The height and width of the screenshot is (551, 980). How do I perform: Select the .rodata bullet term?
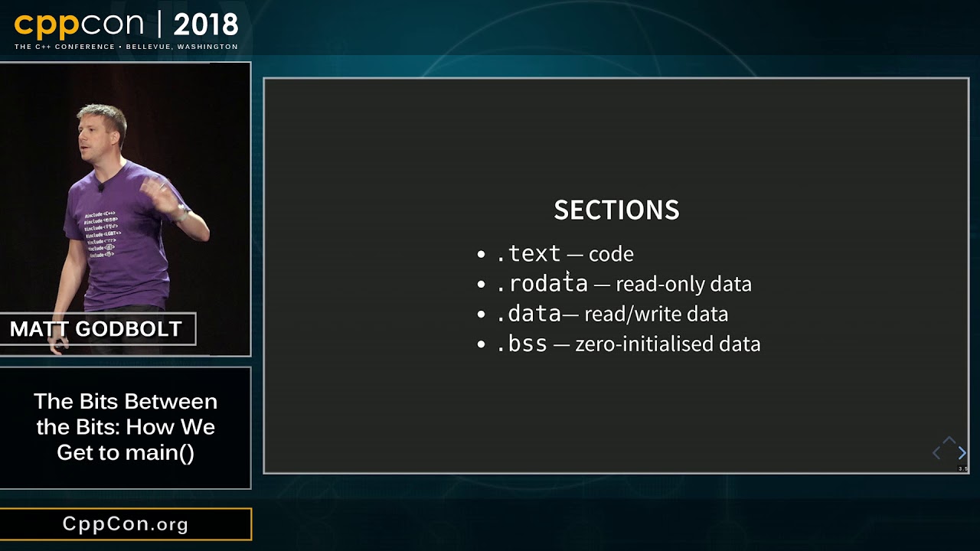542,284
